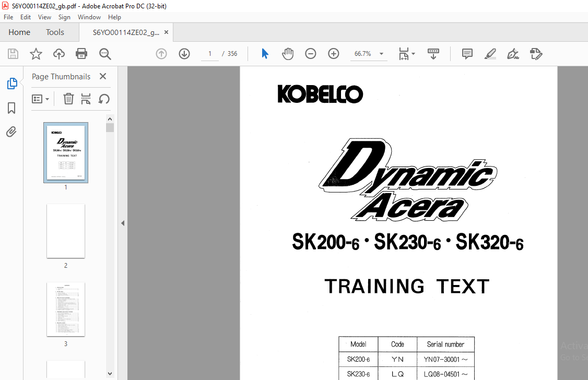
Task: Click the read mode scrolling icon
Action: pos(433,54)
